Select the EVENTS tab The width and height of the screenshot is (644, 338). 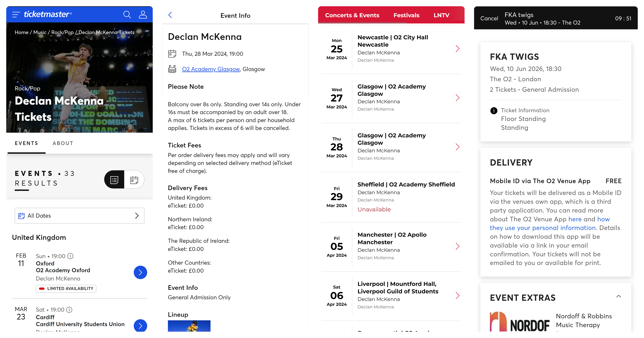[26, 143]
